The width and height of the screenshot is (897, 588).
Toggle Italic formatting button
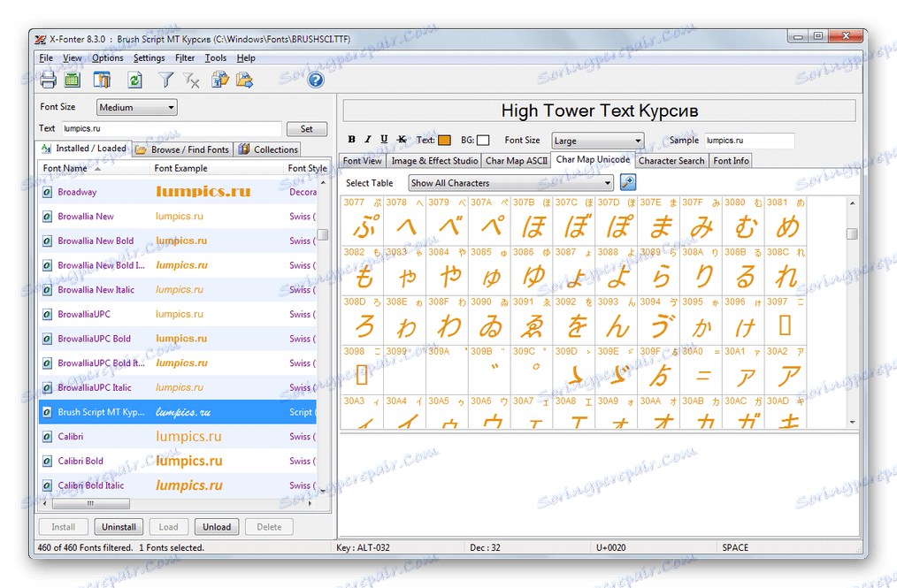pos(368,139)
